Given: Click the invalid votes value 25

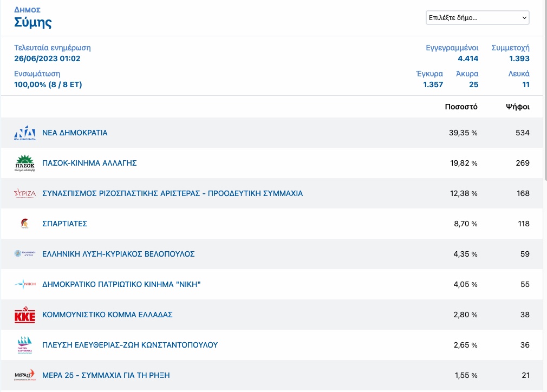Looking at the screenshot, I should click(473, 85).
